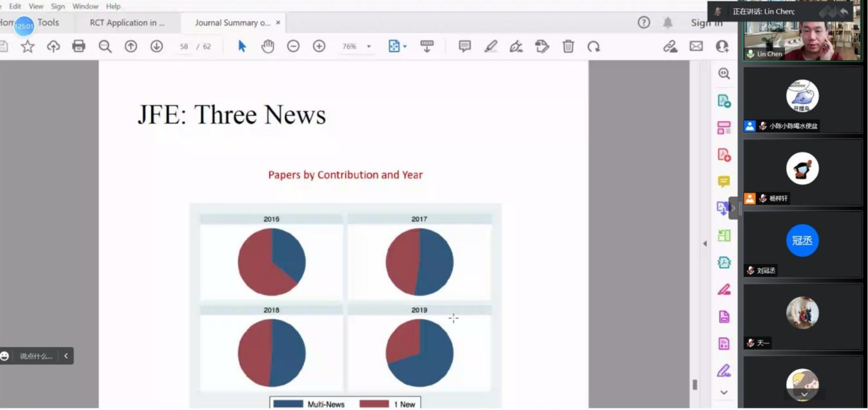The image size is (868, 410).
Task: Switch to RCT Application tab
Action: 127,22
